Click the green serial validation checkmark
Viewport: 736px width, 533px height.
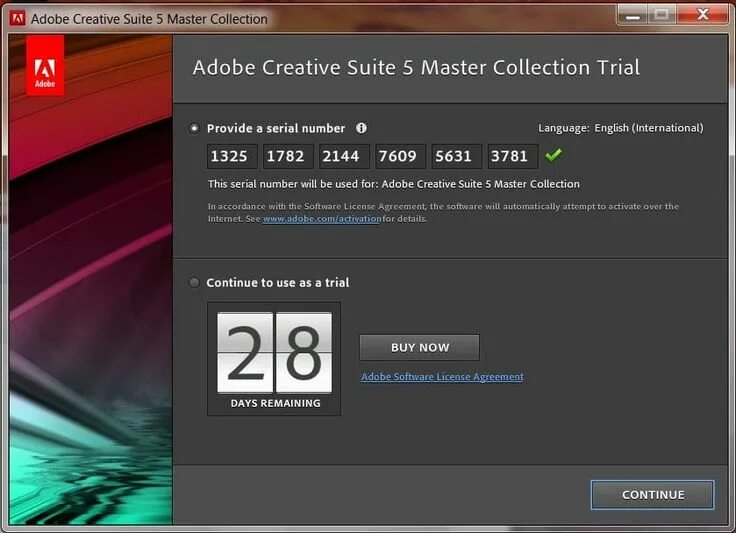[x=554, y=155]
